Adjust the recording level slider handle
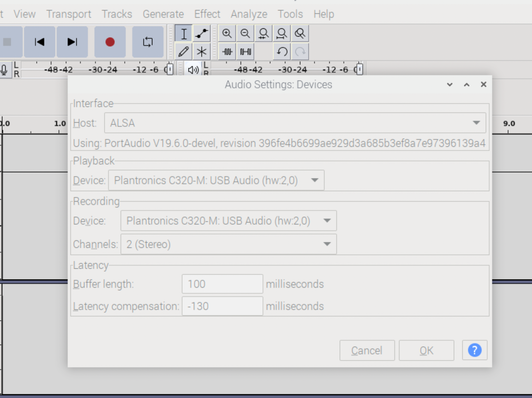 [170, 69]
